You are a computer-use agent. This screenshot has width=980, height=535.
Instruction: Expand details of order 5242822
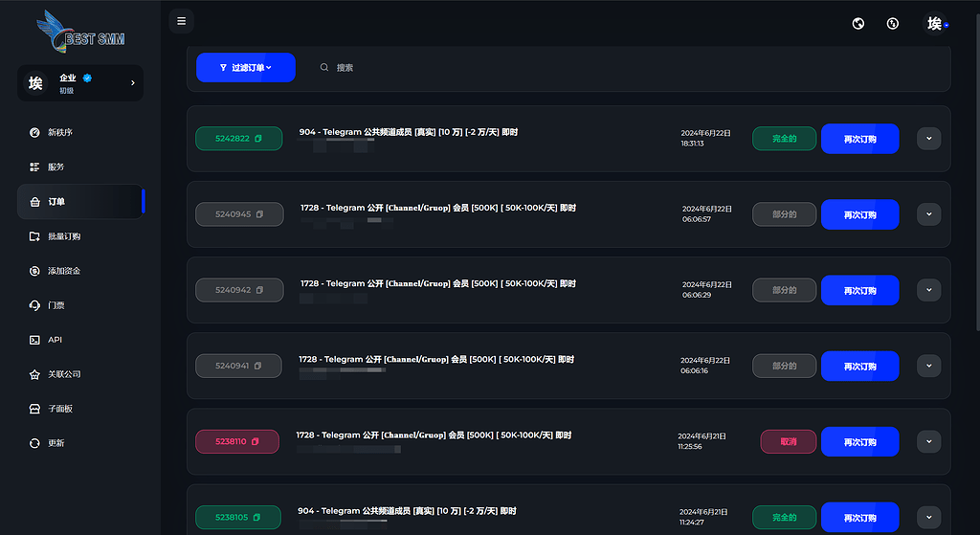(928, 139)
